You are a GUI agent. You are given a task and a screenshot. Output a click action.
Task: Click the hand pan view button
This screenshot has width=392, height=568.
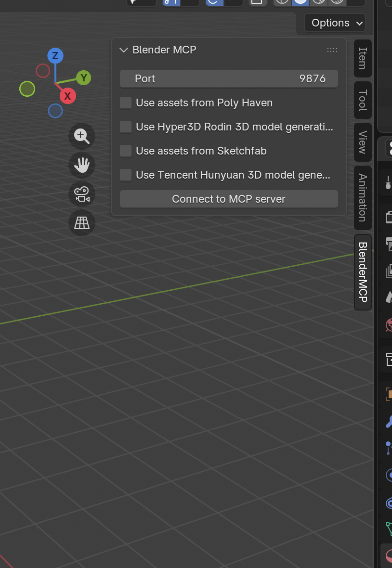tap(82, 165)
